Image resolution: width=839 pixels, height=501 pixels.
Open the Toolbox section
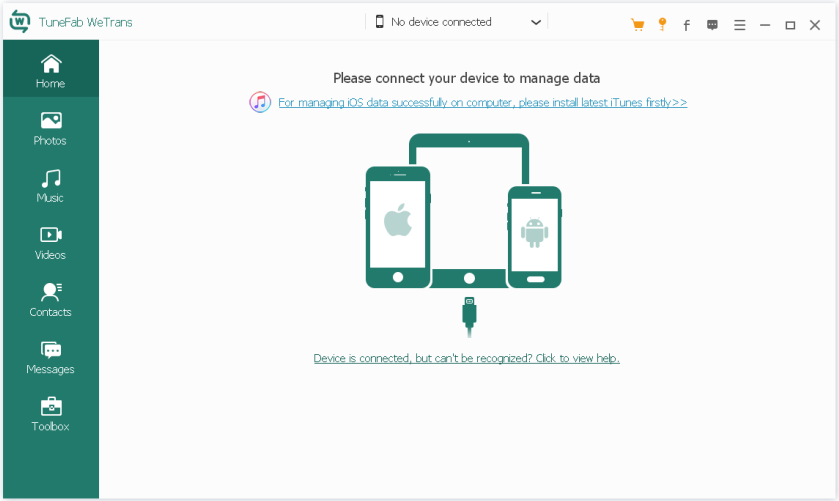(50, 413)
